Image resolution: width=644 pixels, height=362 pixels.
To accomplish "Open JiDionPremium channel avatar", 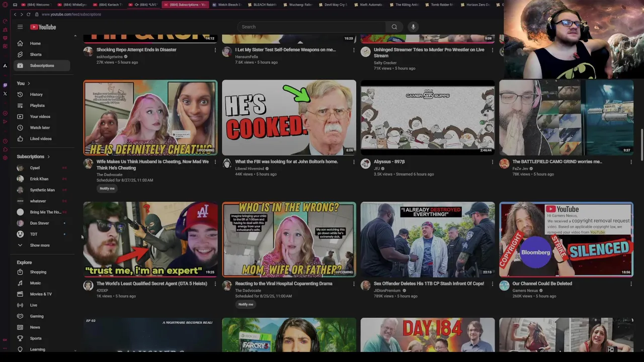I will (366, 286).
